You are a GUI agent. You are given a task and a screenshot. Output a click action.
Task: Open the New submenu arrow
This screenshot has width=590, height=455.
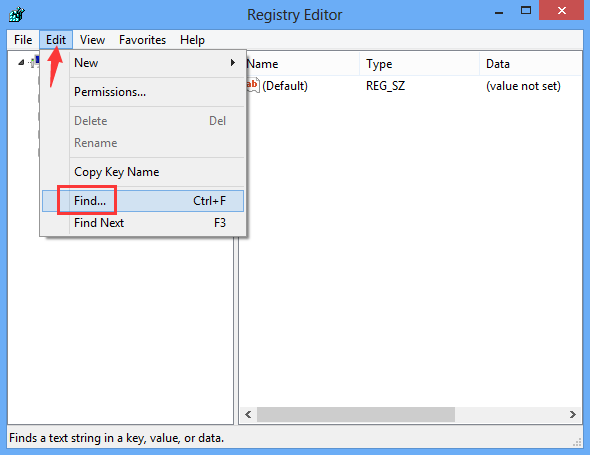point(233,62)
